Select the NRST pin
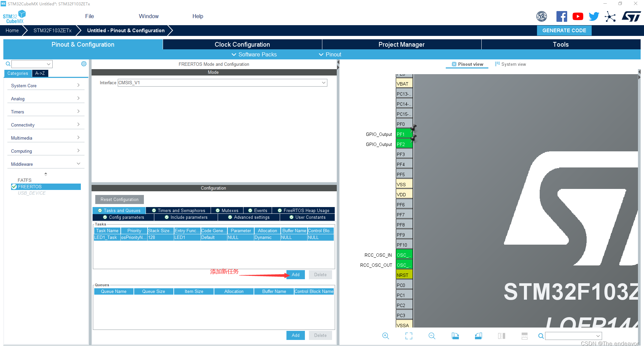Image resolution: width=644 pixels, height=349 pixels. point(404,275)
